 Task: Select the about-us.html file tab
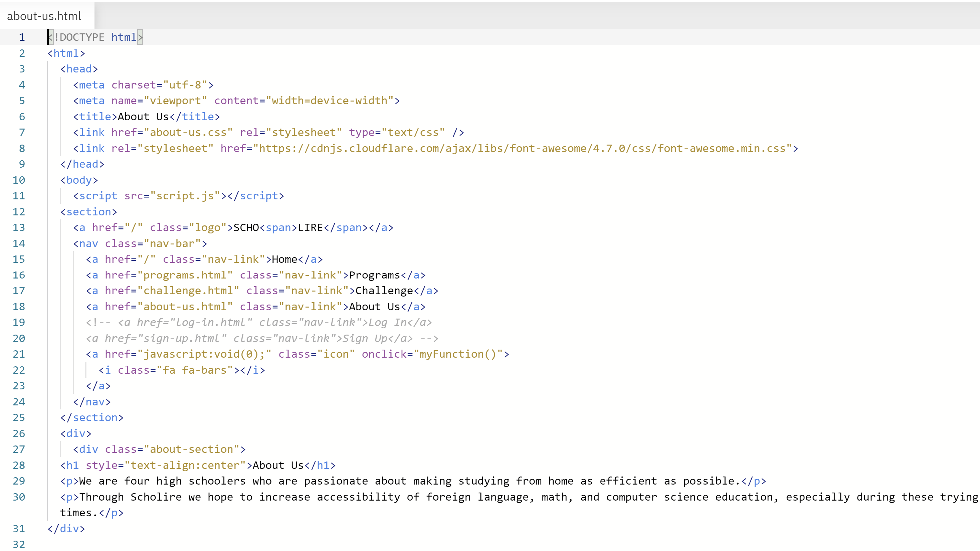(x=44, y=16)
